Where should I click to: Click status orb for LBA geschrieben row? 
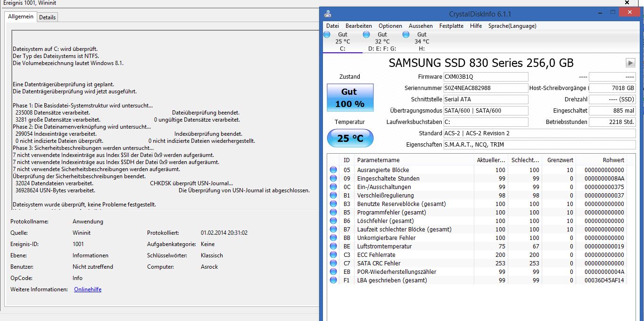tap(333, 280)
